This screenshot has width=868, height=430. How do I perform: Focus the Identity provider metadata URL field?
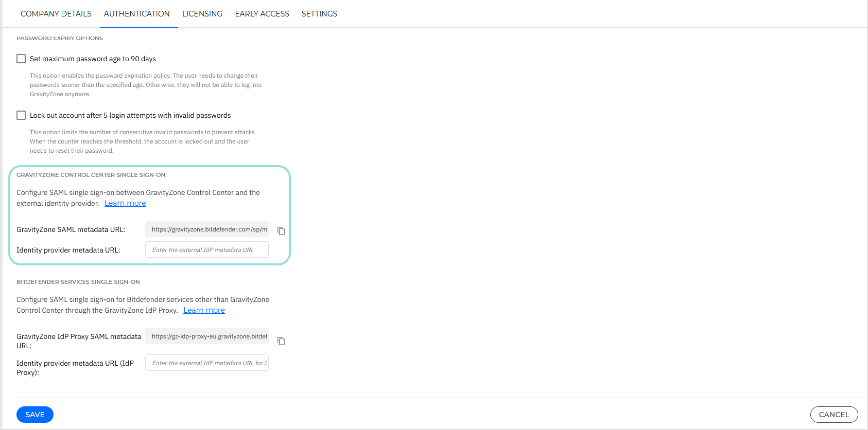tap(207, 249)
